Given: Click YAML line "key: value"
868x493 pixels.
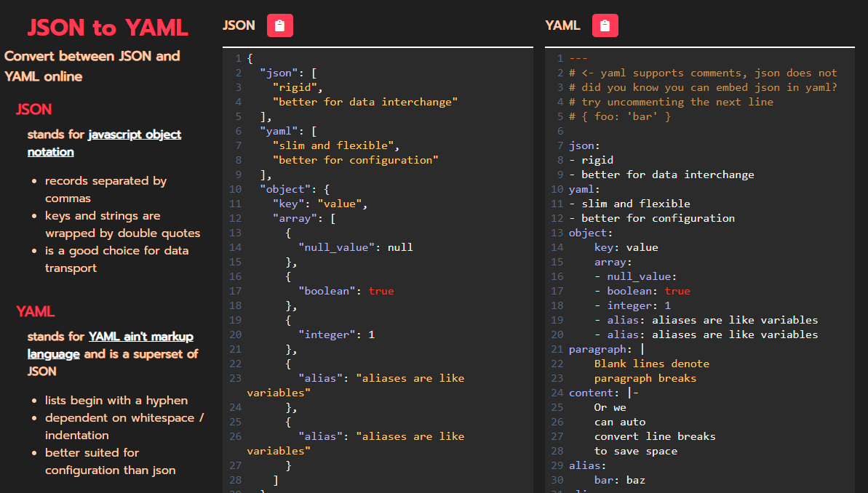Looking at the screenshot, I should [626, 247].
